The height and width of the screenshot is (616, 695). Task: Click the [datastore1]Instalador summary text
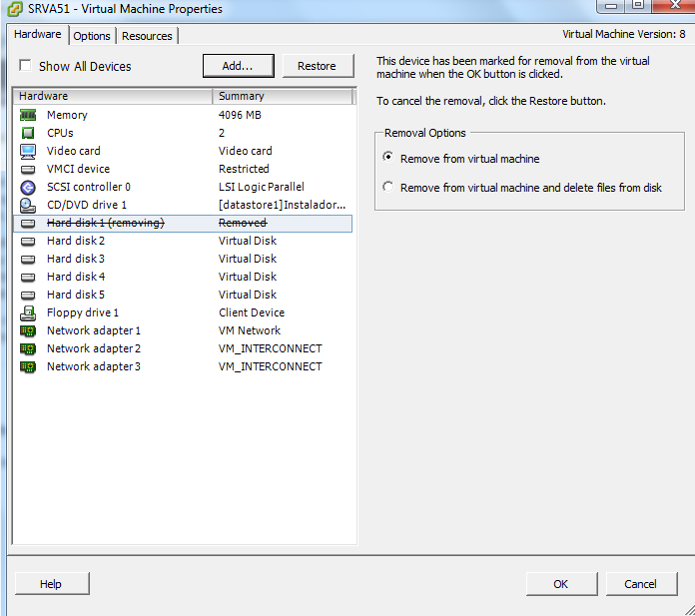click(282, 206)
